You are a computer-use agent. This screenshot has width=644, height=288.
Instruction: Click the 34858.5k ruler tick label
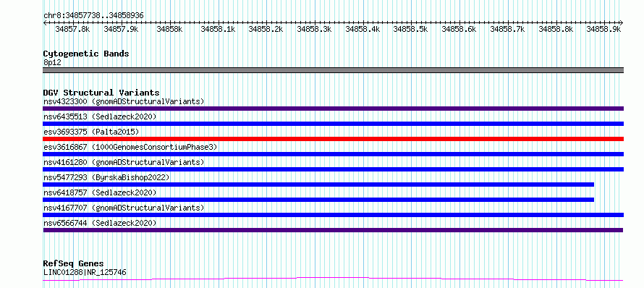(x=411, y=29)
